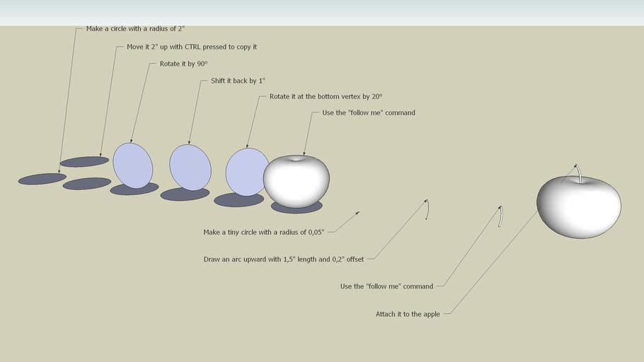Click the "follow me" label pointing to stemless apple
The height and width of the screenshot is (362, 644).
368,112
